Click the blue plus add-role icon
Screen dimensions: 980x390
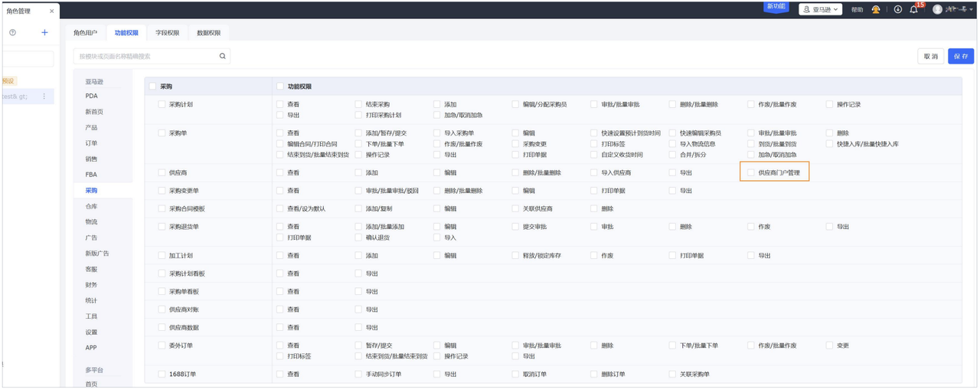[x=44, y=33]
